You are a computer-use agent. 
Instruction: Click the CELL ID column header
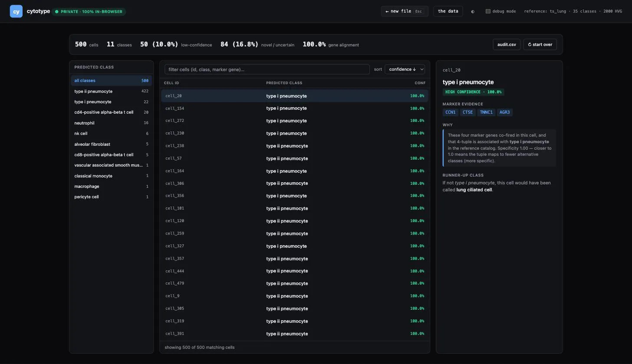click(x=171, y=83)
